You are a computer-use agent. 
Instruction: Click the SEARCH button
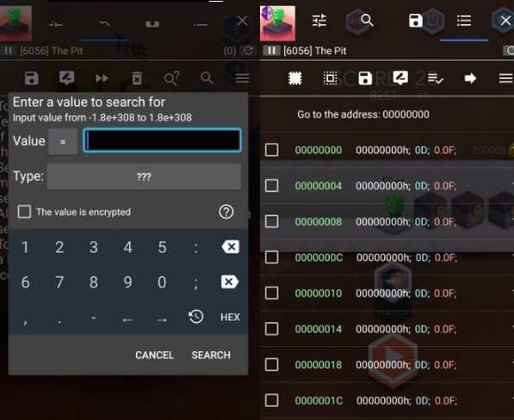[211, 355]
